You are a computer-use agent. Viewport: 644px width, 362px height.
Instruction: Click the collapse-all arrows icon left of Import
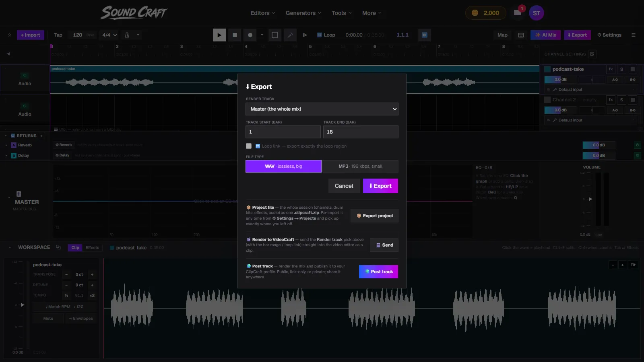pos(10,35)
